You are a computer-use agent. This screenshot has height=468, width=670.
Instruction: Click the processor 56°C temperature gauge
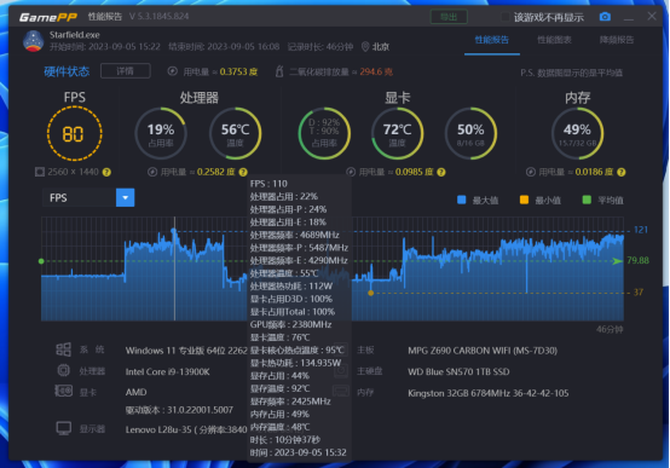point(235,133)
